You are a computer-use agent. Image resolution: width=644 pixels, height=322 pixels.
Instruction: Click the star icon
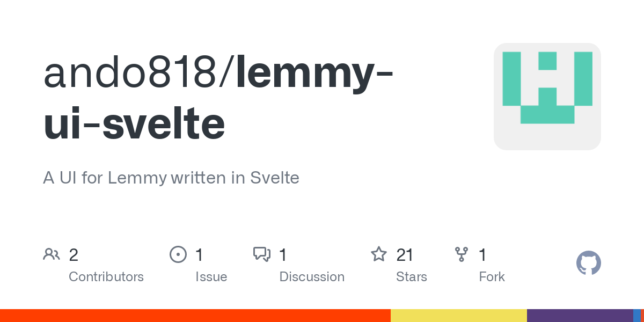(x=379, y=254)
